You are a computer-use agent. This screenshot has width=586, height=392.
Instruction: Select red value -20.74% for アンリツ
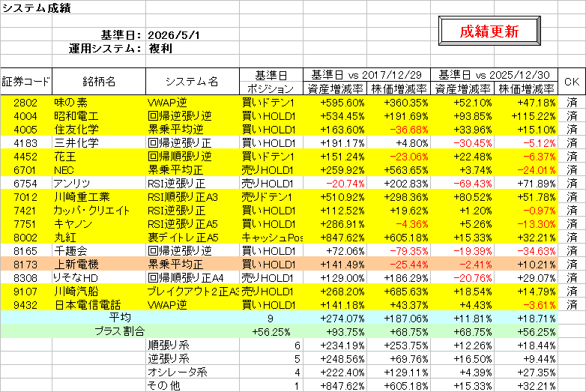(345, 184)
